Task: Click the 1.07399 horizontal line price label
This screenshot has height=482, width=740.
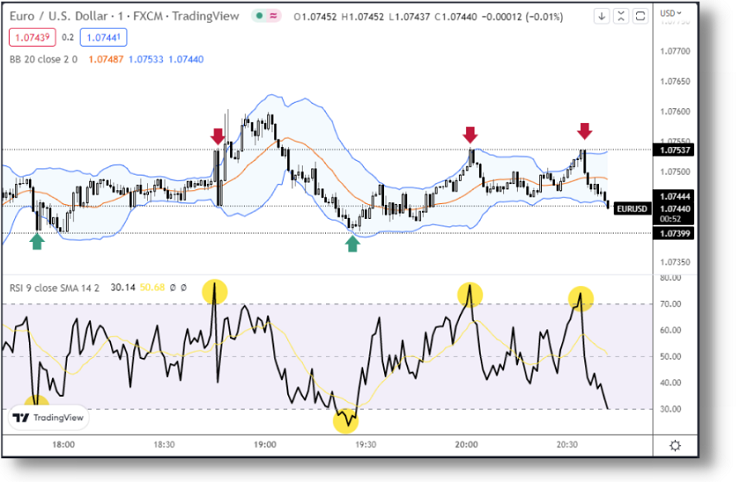Action: coord(674,233)
